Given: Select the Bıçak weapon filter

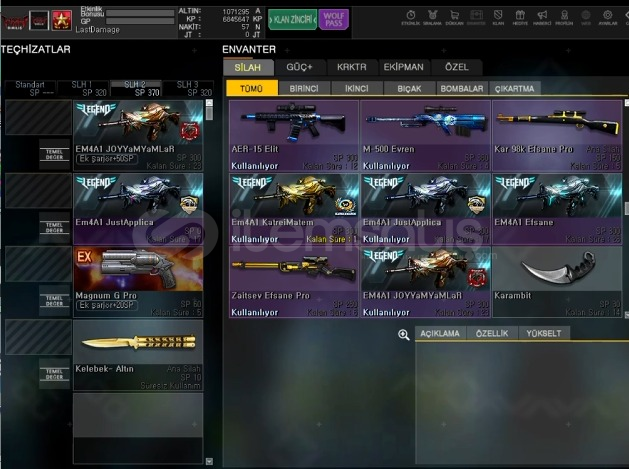Looking at the screenshot, I should pos(409,88).
